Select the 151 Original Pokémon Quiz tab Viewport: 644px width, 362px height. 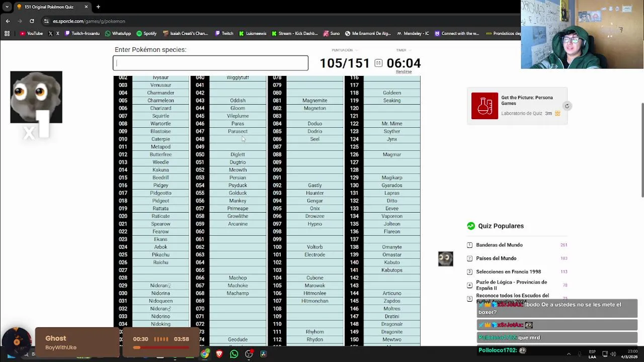[52, 7]
